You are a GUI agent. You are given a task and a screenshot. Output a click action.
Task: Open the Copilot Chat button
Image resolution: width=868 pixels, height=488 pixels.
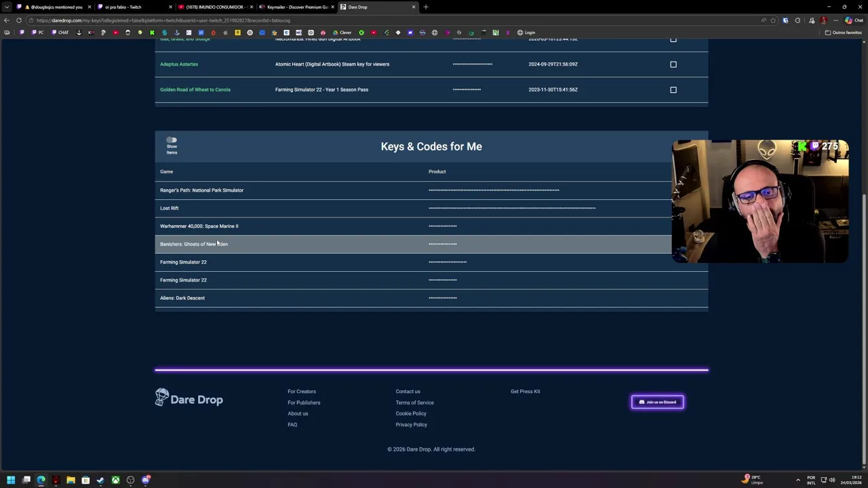click(853, 20)
